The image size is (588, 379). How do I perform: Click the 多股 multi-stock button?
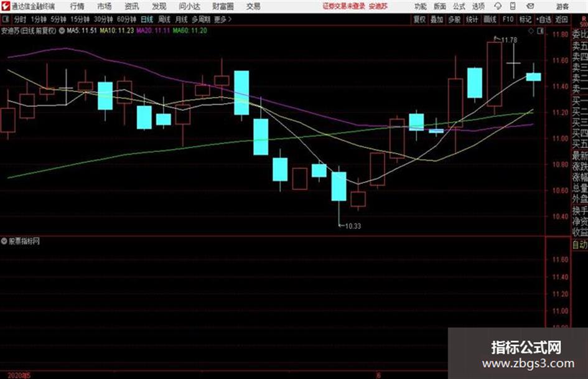(x=454, y=19)
